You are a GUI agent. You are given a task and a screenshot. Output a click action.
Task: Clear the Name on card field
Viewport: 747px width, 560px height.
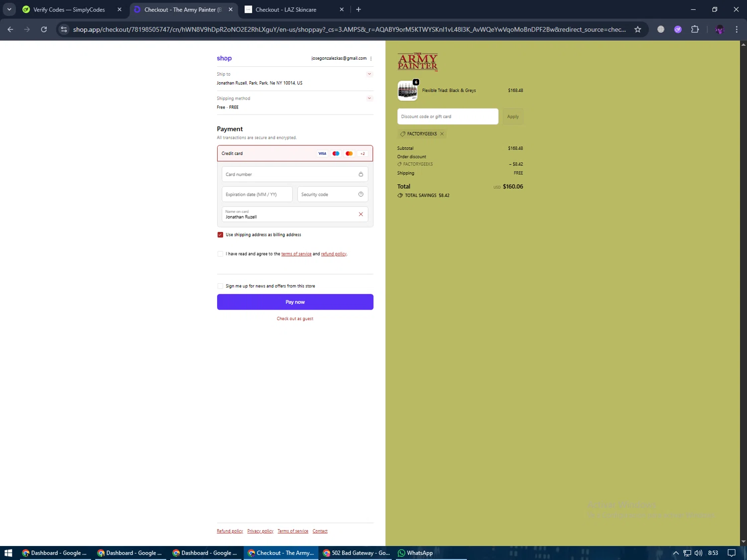[361, 214]
